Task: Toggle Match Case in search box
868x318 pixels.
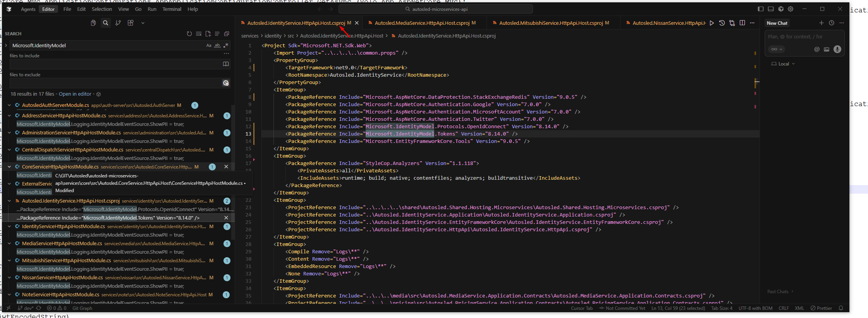Action: (x=209, y=45)
